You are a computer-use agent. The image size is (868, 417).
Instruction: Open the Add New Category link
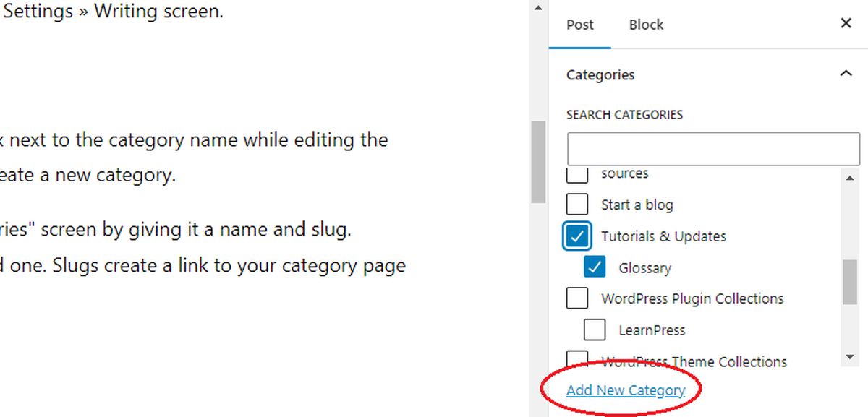[626, 390]
